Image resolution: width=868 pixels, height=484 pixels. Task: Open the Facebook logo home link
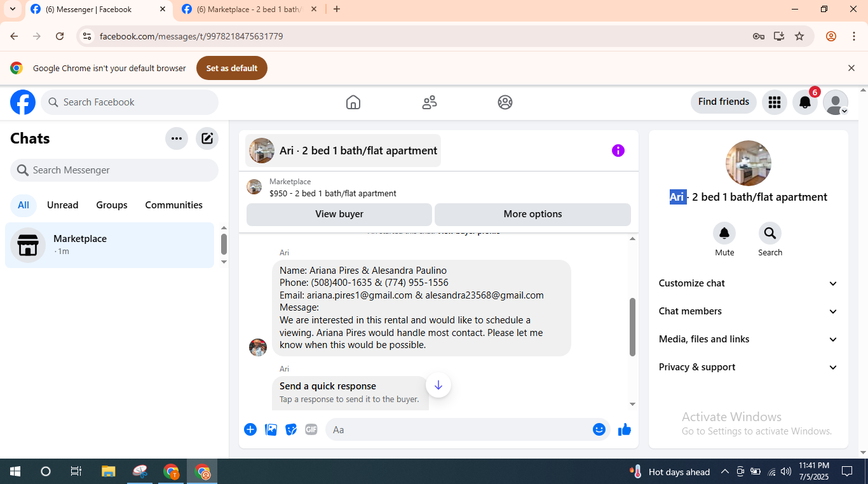[x=23, y=102]
